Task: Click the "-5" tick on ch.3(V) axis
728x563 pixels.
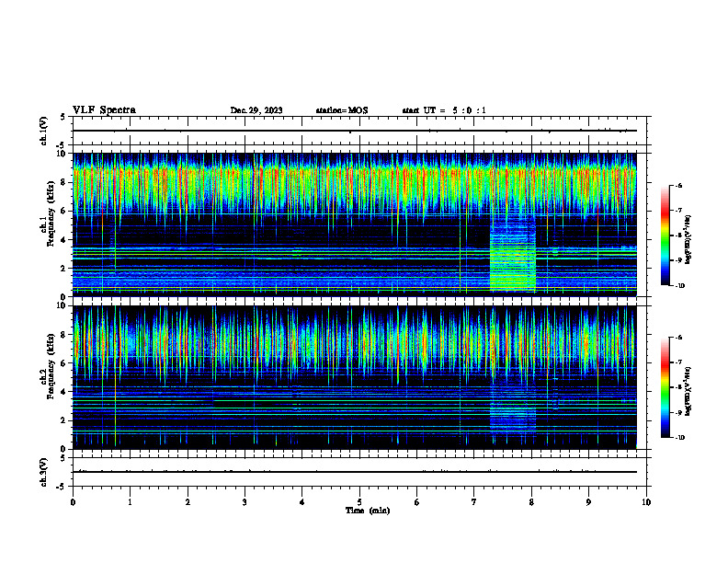Action: (63, 487)
